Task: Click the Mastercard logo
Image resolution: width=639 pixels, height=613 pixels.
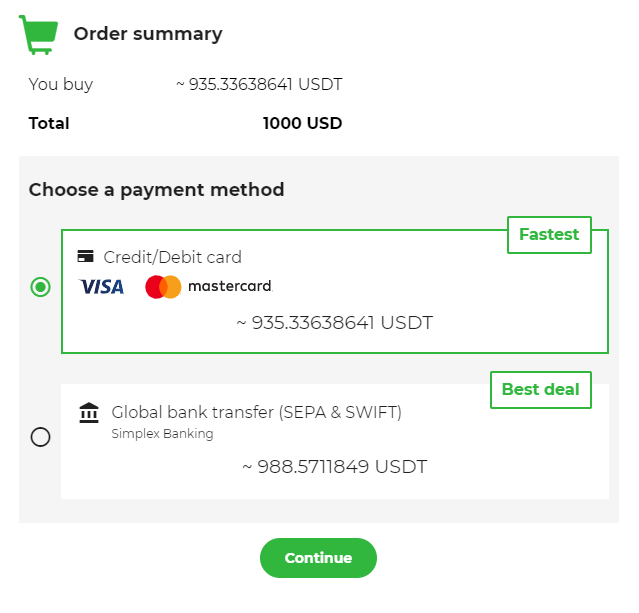Action: tap(163, 287)
